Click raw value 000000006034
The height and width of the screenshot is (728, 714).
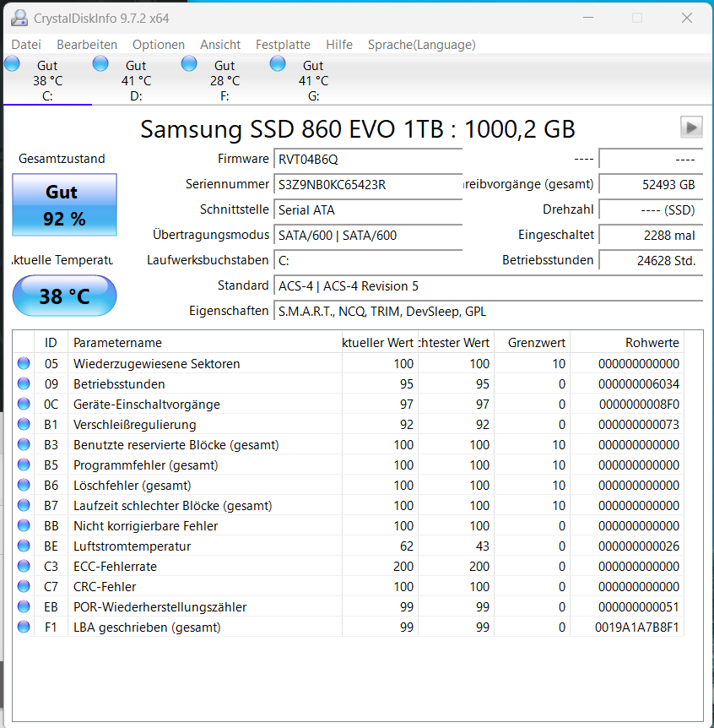pos(638,384)
